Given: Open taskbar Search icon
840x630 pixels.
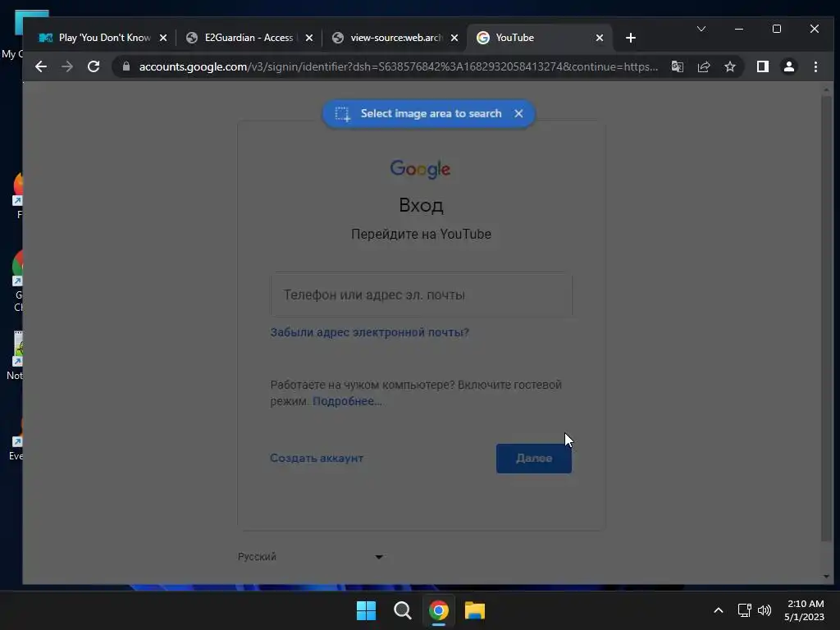Looking at the screenshot, I should pos(402,610).
